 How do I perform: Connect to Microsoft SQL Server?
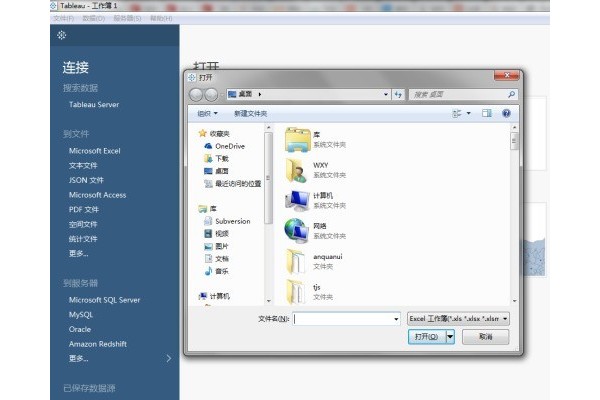click(x=104, y=300)
